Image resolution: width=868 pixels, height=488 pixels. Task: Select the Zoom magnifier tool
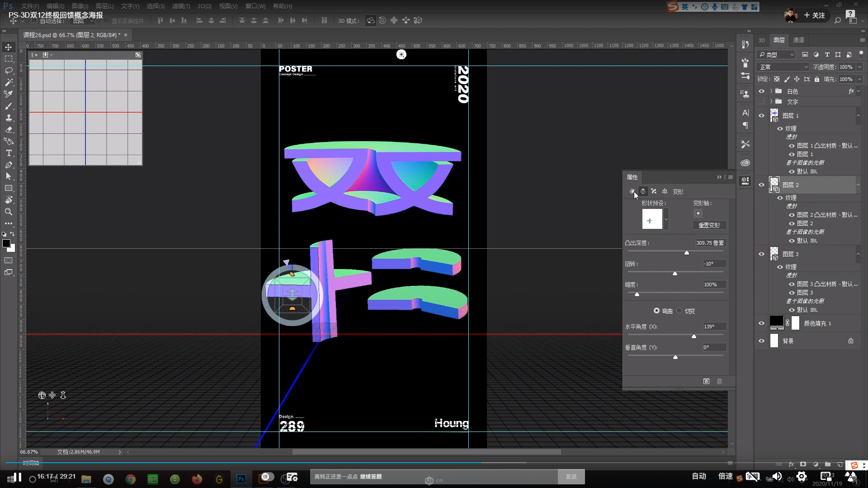(9, 212)
